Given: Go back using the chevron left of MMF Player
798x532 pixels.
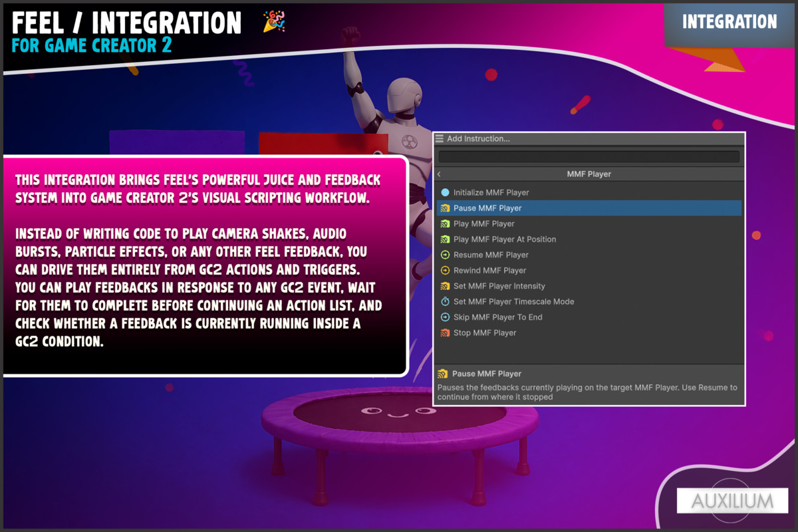Looking at the screenshot, I should [x=440, y=174].
